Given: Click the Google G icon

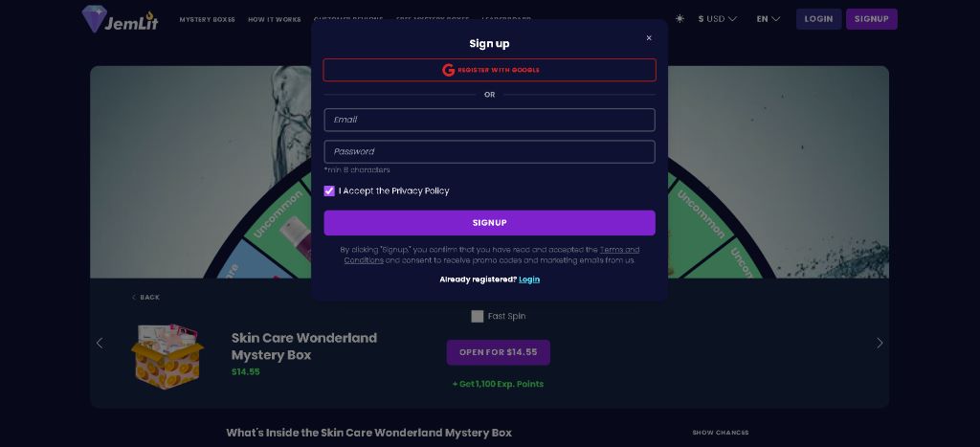Looking at the screenshot, I should [x=448, y=70].
